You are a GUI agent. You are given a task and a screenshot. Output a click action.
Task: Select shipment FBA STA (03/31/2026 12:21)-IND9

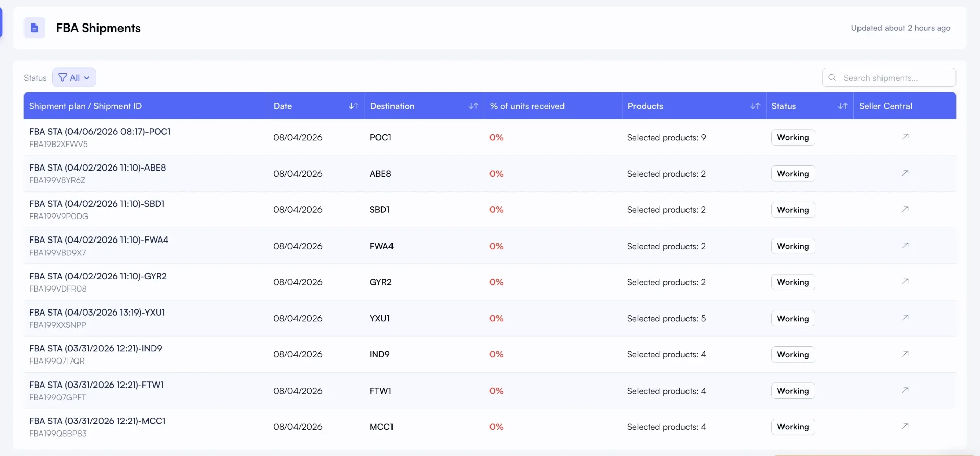point(95,349)
